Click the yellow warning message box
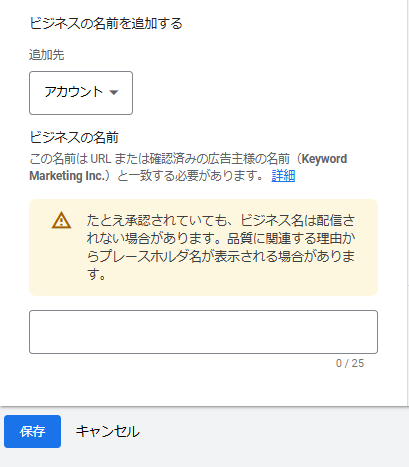409x467 pixels. coord(203,247)
